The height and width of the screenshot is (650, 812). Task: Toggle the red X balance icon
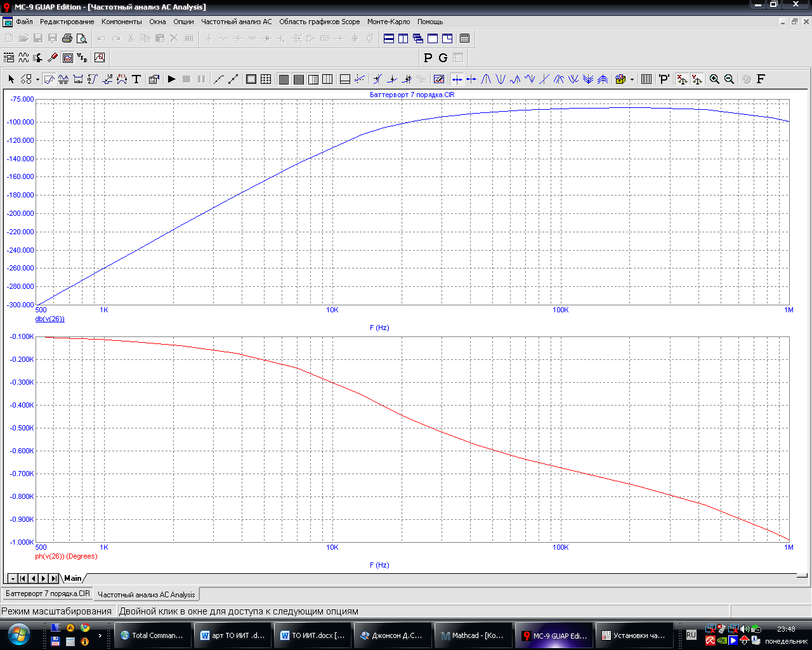tap(682, 79)
